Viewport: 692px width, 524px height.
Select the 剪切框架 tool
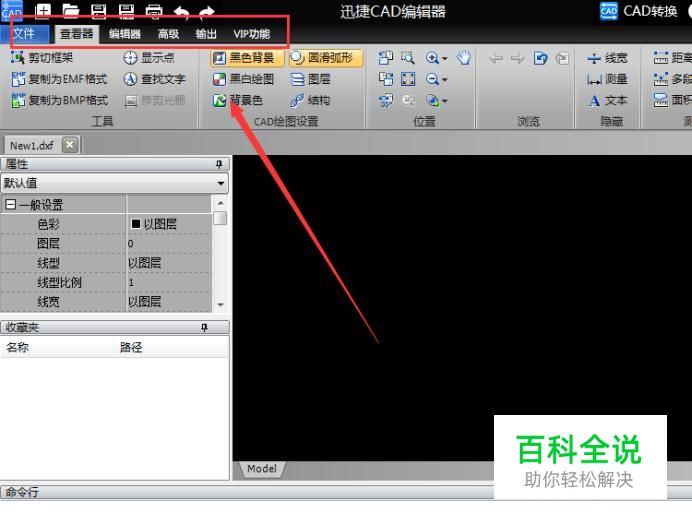click(x=42, y=57)
